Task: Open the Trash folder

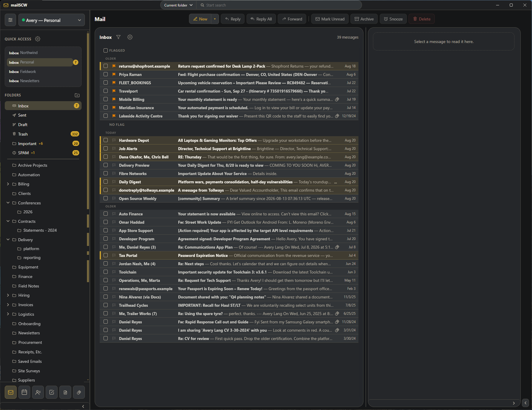Action: click(43, 134)
